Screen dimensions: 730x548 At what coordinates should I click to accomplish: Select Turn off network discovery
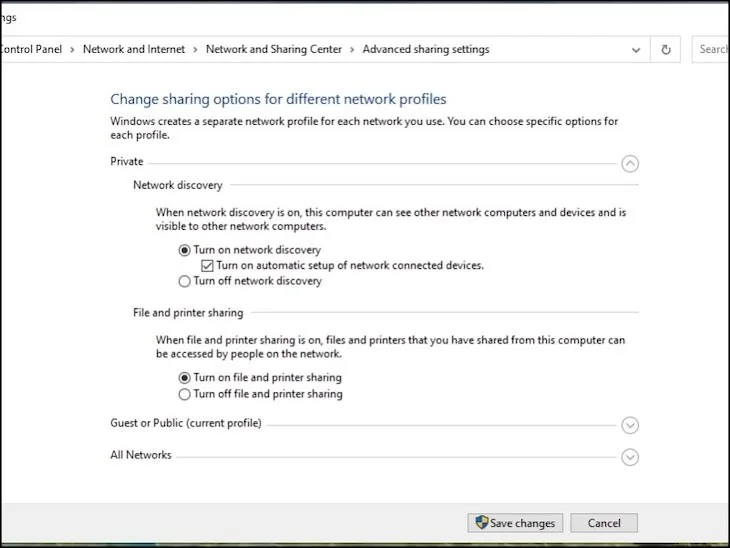point(184,282)
